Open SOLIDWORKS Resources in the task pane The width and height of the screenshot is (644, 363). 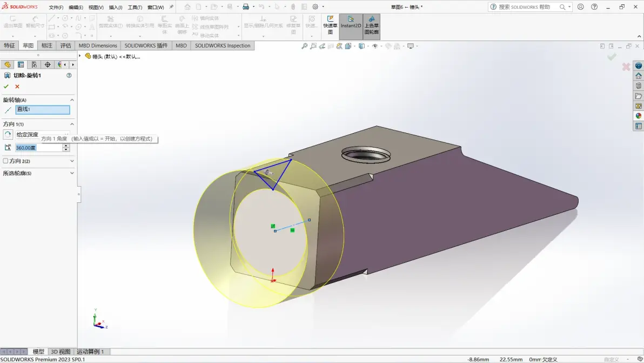point(638,76)
